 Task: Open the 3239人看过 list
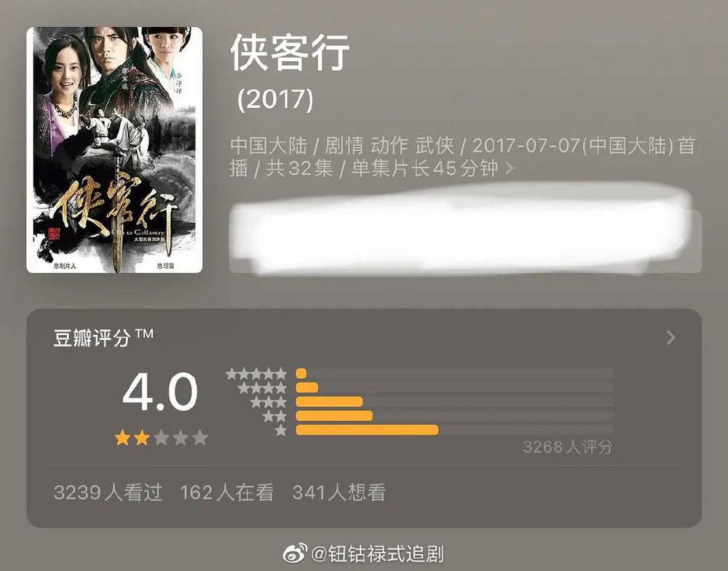(x=108, y=492)
